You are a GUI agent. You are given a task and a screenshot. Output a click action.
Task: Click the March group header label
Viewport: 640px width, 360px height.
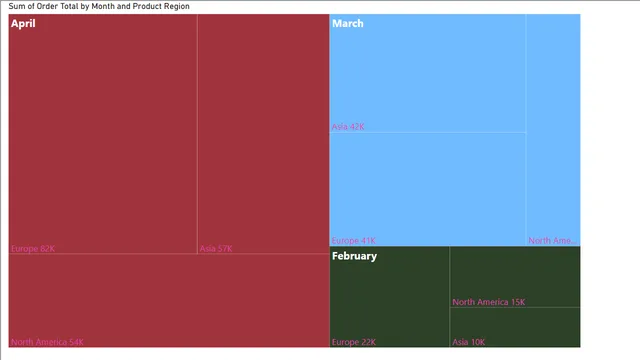[348, 24]
